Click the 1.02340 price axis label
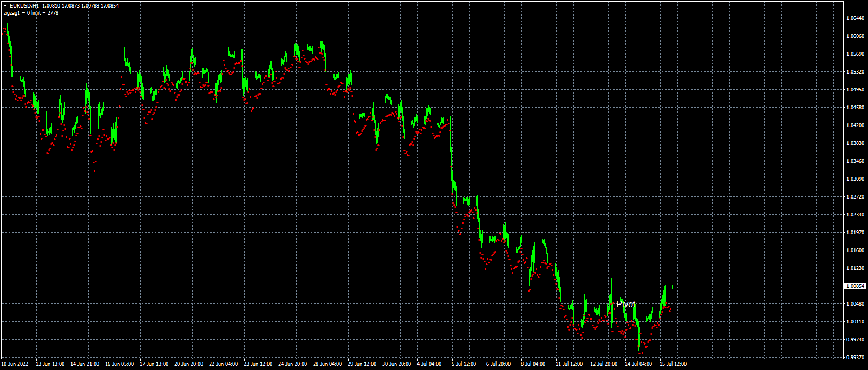The image size is (868, 370). [855, 214]
